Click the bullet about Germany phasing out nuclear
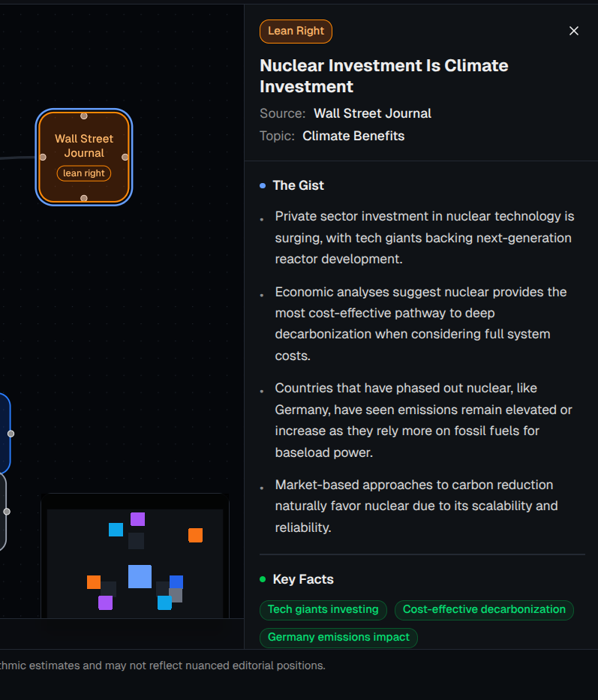Image resolution: width=598 pixels, height=700 pixels. [423, 420]
